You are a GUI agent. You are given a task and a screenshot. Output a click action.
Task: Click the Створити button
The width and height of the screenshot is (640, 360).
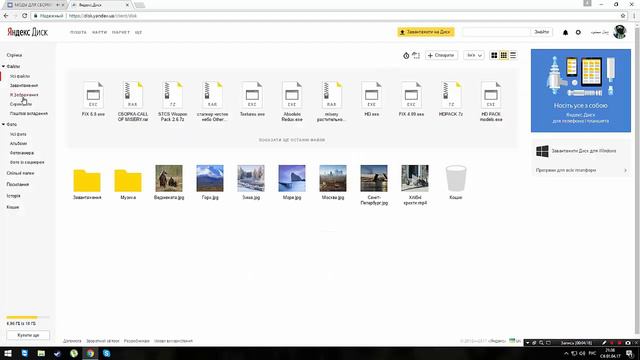(441, 55)
